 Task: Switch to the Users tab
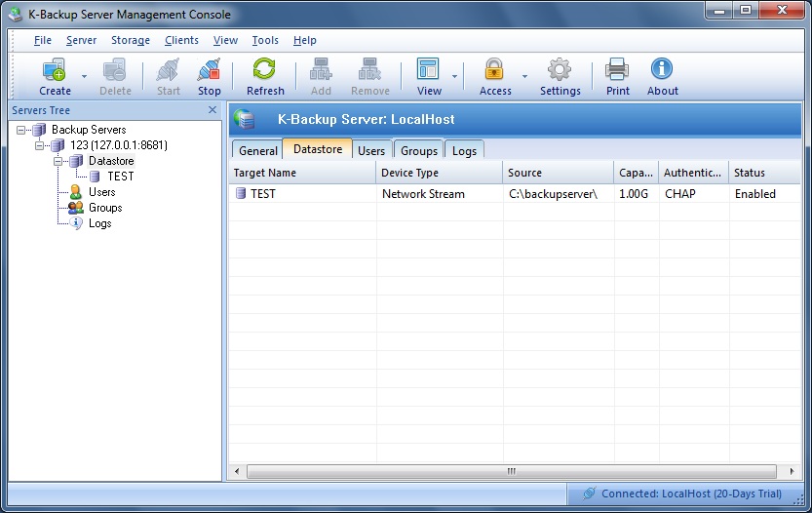371,150
